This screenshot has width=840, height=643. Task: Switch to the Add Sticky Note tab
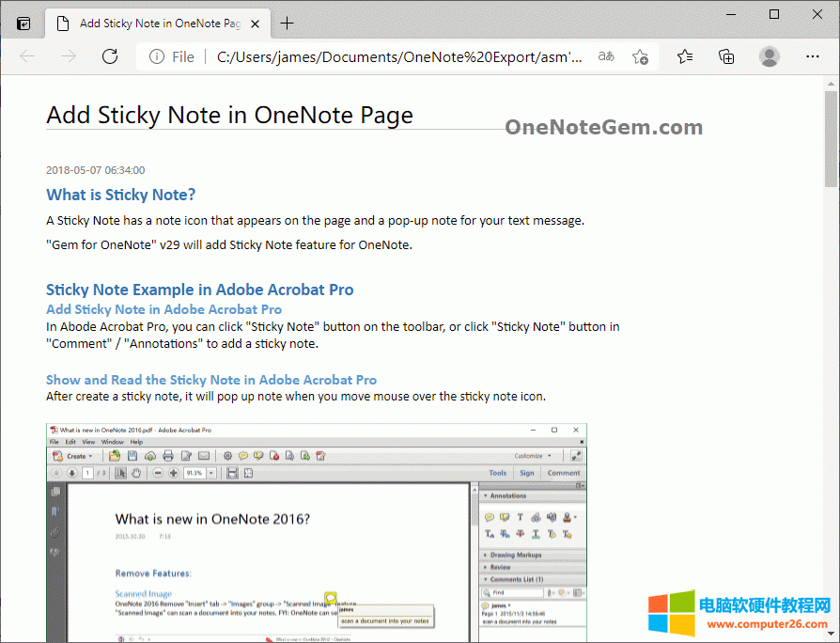coord(150,24)
